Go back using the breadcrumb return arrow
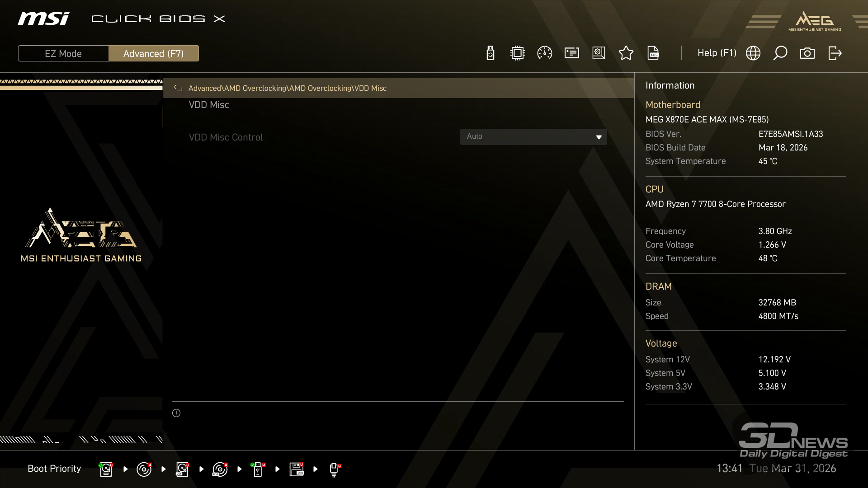The height and width of the screenshot is (488, 868). (178, 88)
